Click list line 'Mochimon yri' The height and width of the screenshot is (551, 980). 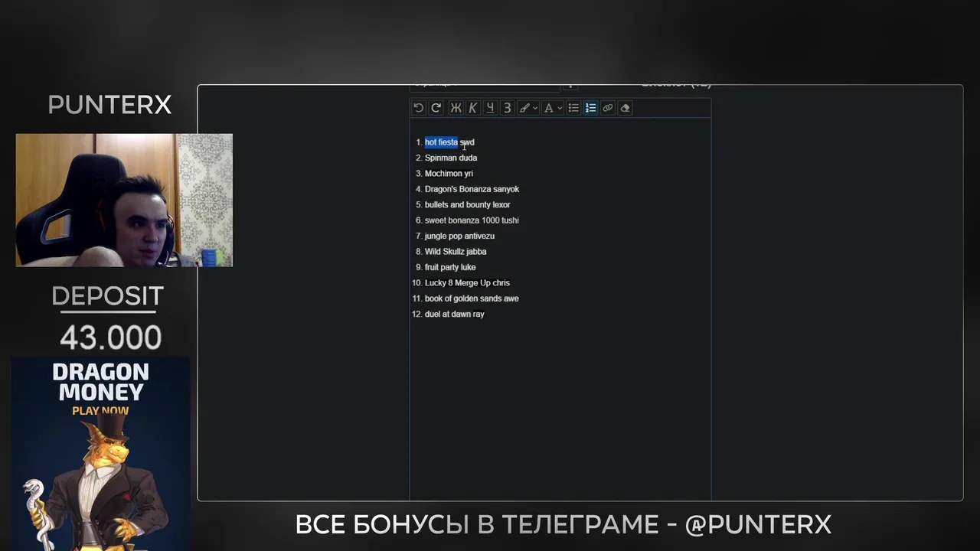click(x=449, y=174)
